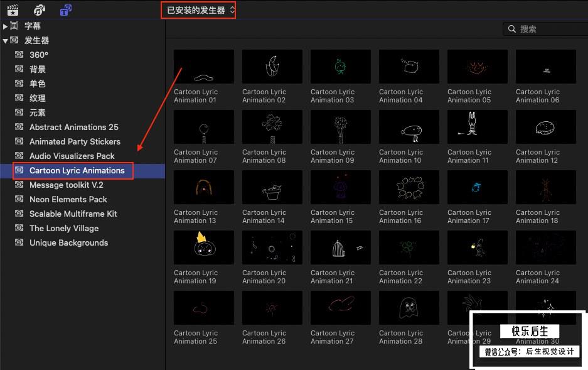Select the 字幕 category
The image size is (588, 370).
pyautogui.click(x=32, y=26)
